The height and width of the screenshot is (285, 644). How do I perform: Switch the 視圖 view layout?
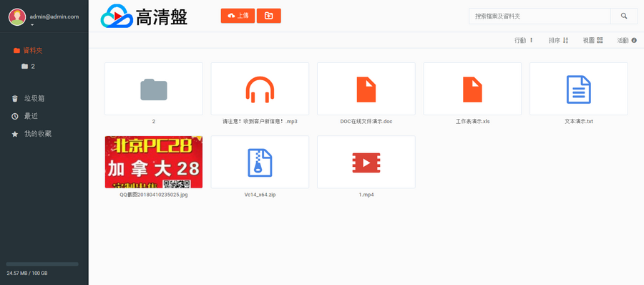tap(592, 40)
